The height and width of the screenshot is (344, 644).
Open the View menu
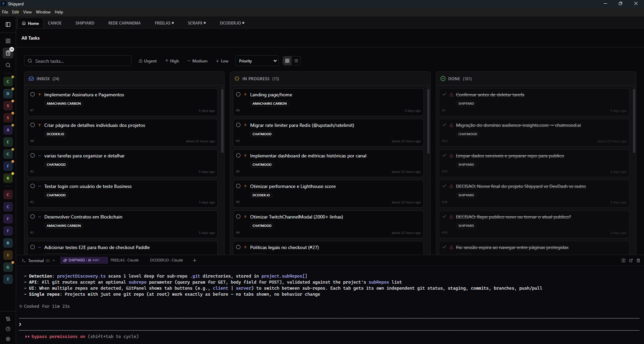coord(27,12)
